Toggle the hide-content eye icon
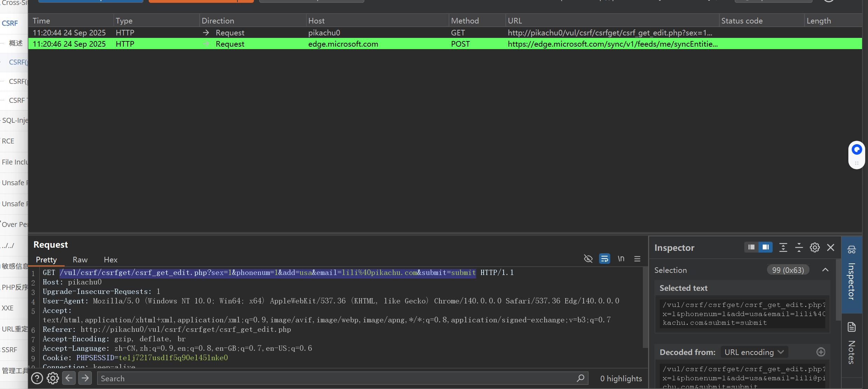The width and height of the screenshot is (868, 389). (588, 259)
